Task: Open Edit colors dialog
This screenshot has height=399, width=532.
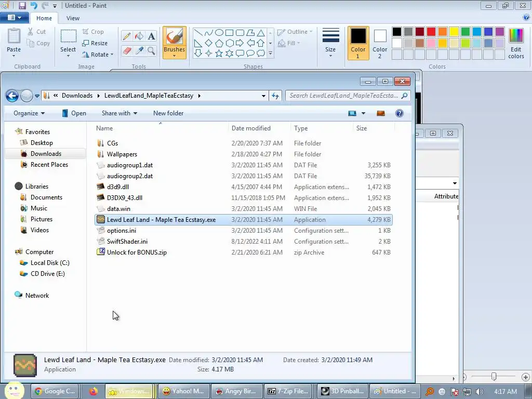Action: (x=516, y=44)
